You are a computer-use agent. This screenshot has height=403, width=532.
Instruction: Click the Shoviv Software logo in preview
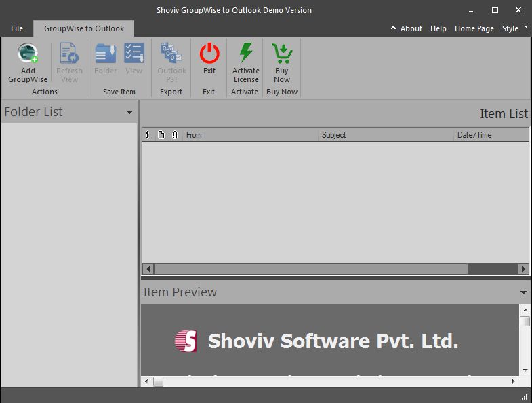(x=186, y=341)
